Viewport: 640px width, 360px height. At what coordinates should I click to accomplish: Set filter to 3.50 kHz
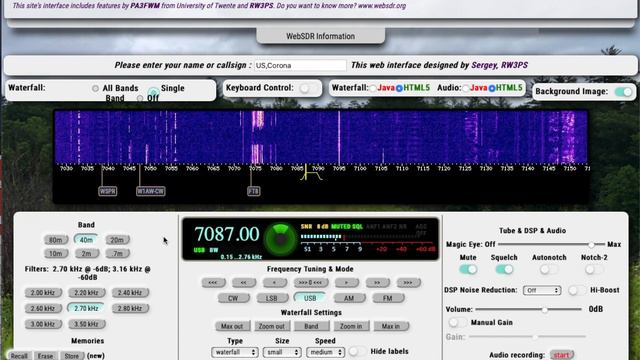point(87,324)
